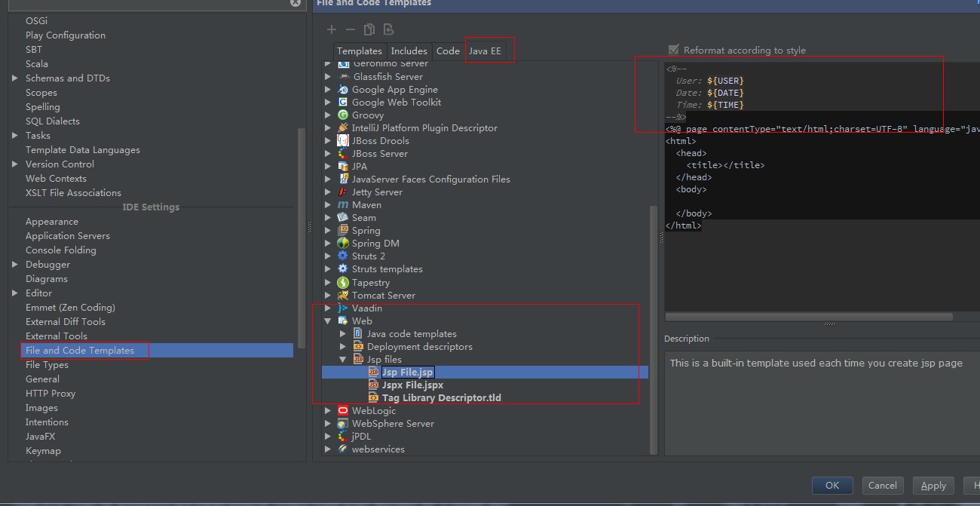The width and height of the screenshot is (980, 506).
Task: Switch to the Includes tab
Action: point(409,51)
